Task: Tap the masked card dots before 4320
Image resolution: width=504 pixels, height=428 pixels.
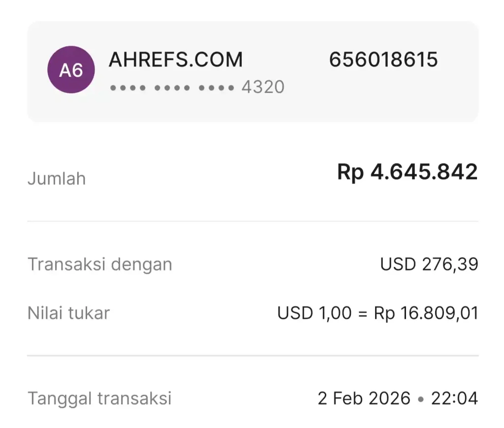Action: pyautogui.click(x=172, y=88)
